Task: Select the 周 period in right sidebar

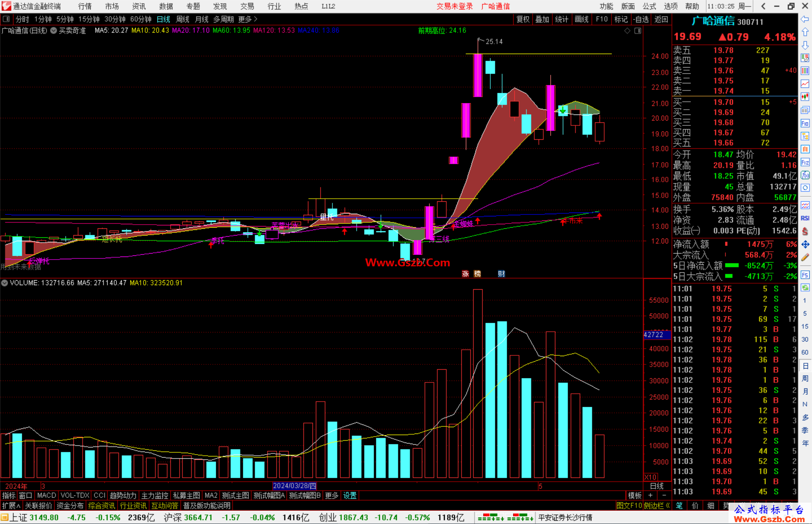Action: [805, 379]
